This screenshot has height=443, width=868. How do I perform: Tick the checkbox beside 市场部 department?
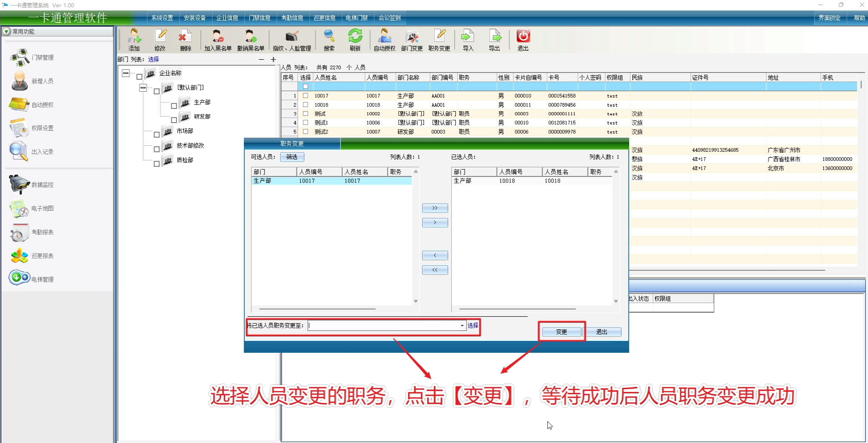click(x=157, y=134)
